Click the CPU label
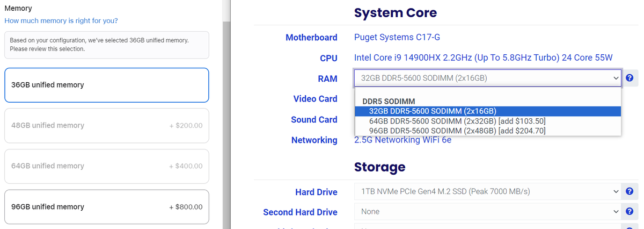This screenshot has width=644, height=229. click(328, 58)
